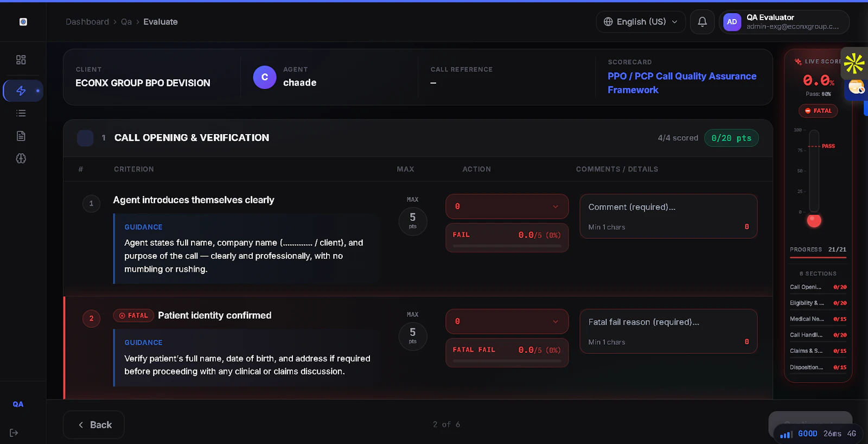The height and width of the screenshot is (444, 868).
Task: Click the signal strength bars icon
Action: point(786,434)
